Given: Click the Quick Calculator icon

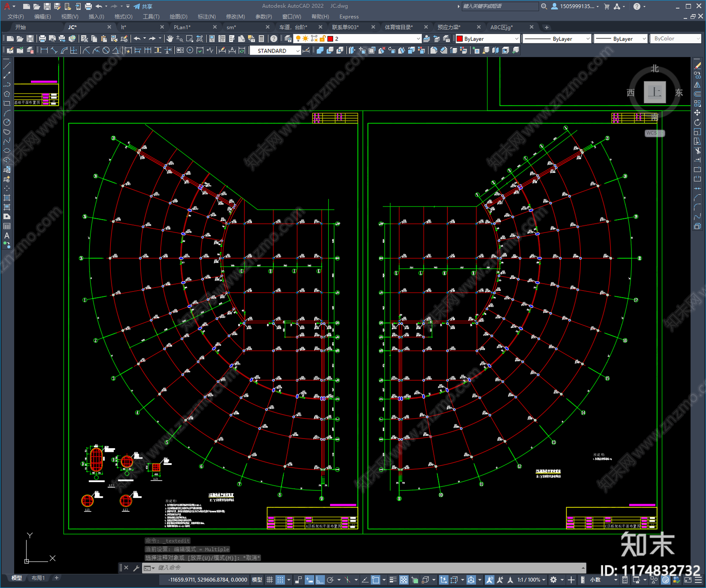Looking at the screenshot, I should click(x=261, y=39).
